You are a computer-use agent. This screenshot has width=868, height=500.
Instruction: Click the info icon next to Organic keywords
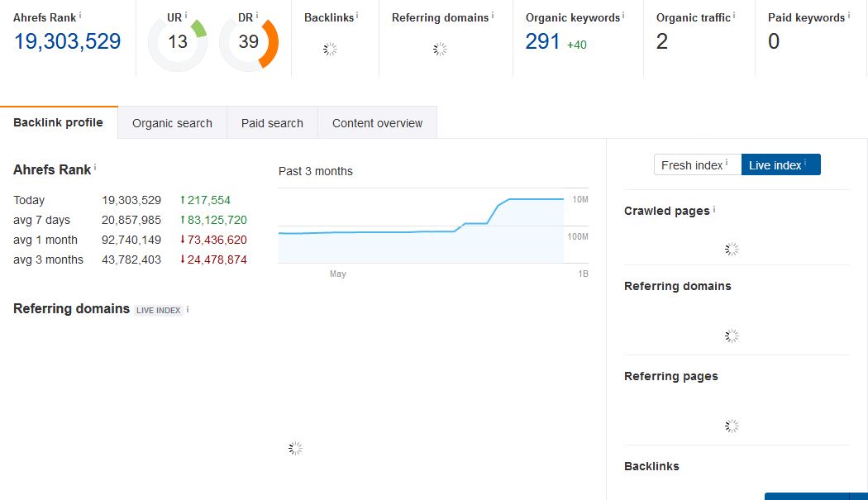[x=623, y=16]
